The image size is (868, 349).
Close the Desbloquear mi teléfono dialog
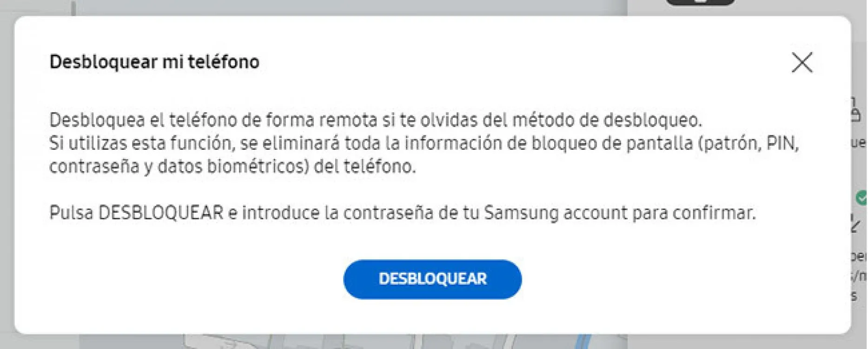click(802, 62)
